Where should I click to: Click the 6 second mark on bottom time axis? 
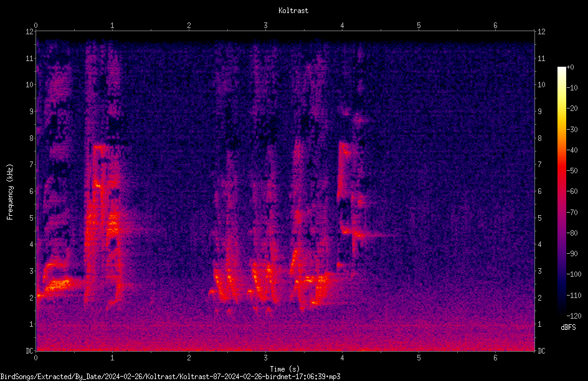click(495, 358)
